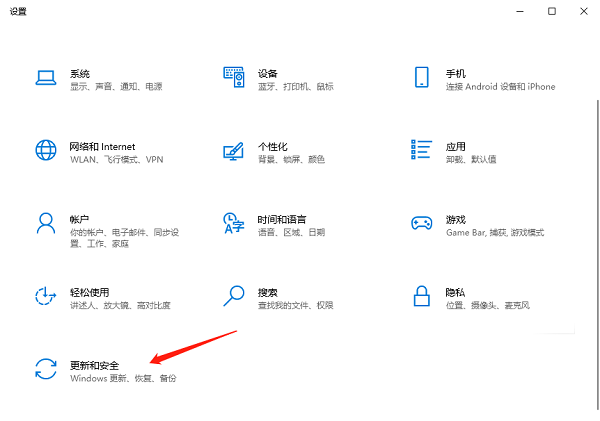Open the 隐私 padlock icon
This screenshot has width=600, height=421.
point(422,296)
